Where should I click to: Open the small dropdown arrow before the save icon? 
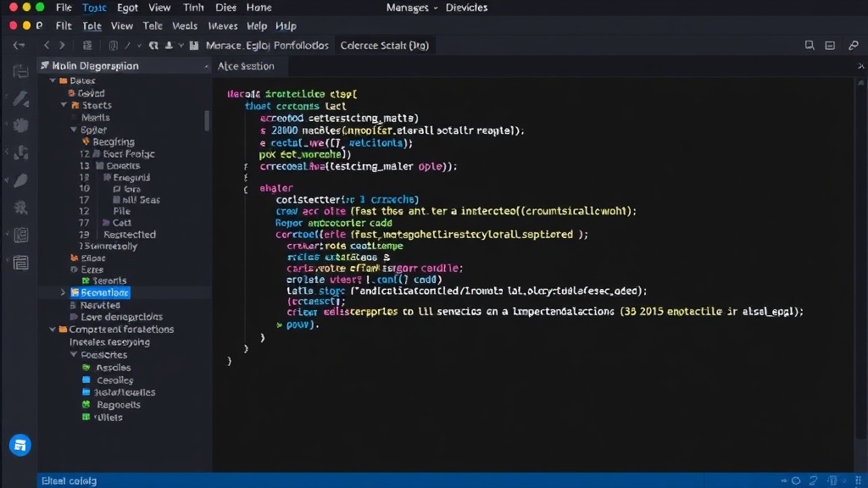tap(181, 46)
